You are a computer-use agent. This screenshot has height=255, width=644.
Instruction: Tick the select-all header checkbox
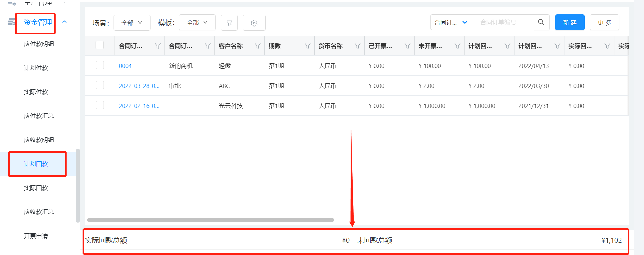pyautogui.click(x=100, y=45)
